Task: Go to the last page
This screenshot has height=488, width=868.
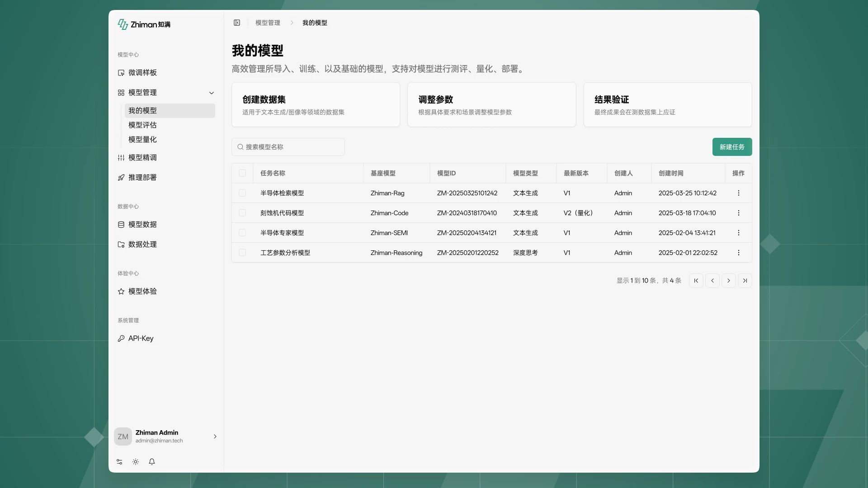Action: pyautogui.click(x=745, y=281)
